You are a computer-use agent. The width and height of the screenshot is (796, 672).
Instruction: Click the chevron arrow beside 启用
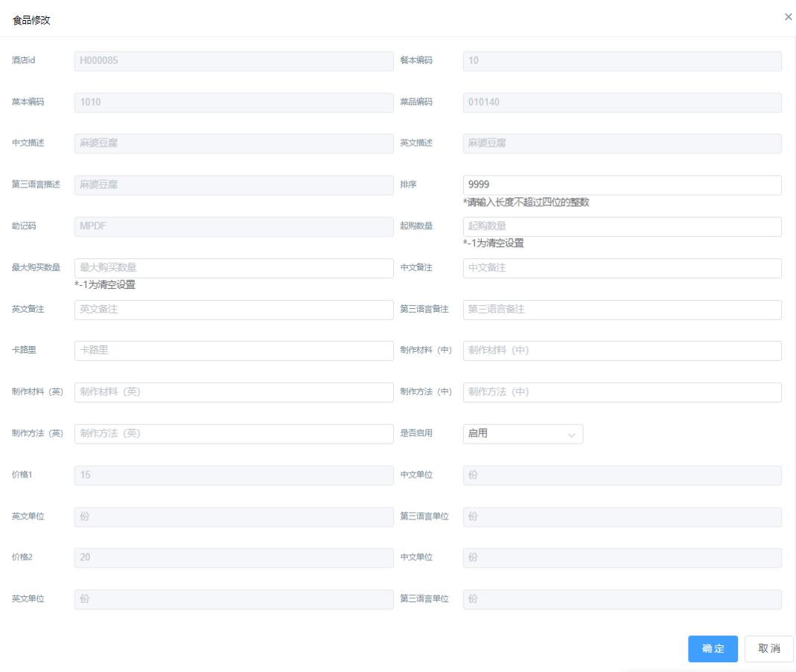coord(571,435)
